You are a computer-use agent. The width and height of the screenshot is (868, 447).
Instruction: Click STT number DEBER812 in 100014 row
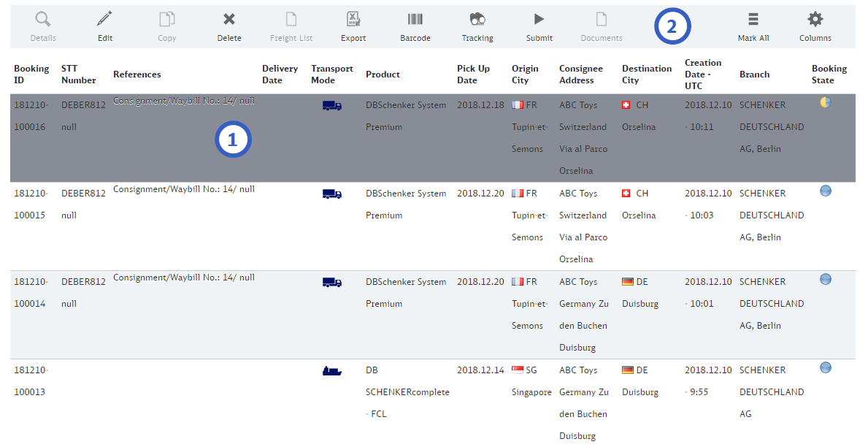pyautogui.click(x=83, y=281)
